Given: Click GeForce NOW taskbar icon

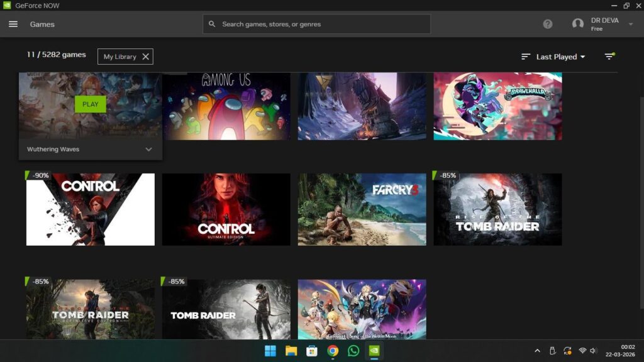Looking at the screenshot, I should (374, 351).
